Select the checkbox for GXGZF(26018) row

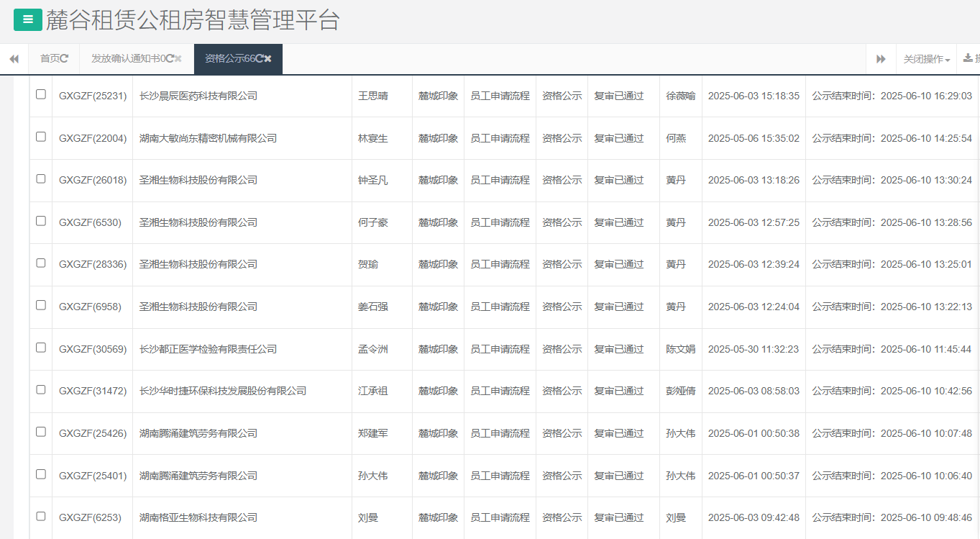click(41, 178)
